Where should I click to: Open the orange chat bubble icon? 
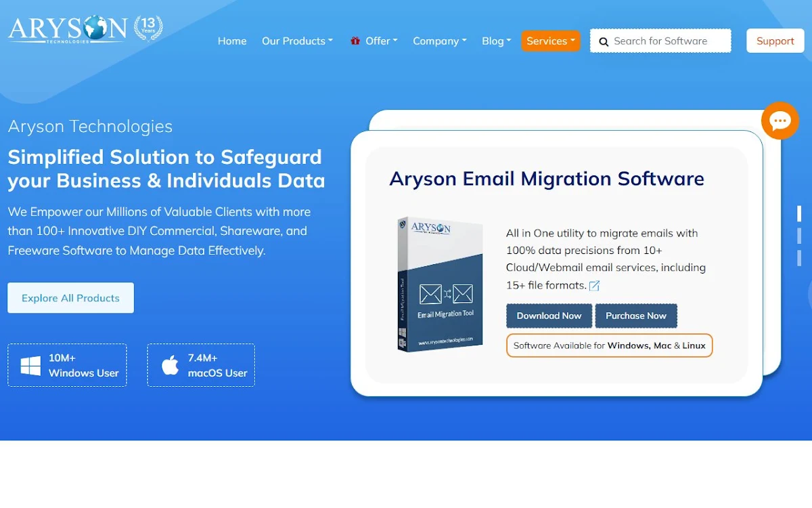[780, 121]
